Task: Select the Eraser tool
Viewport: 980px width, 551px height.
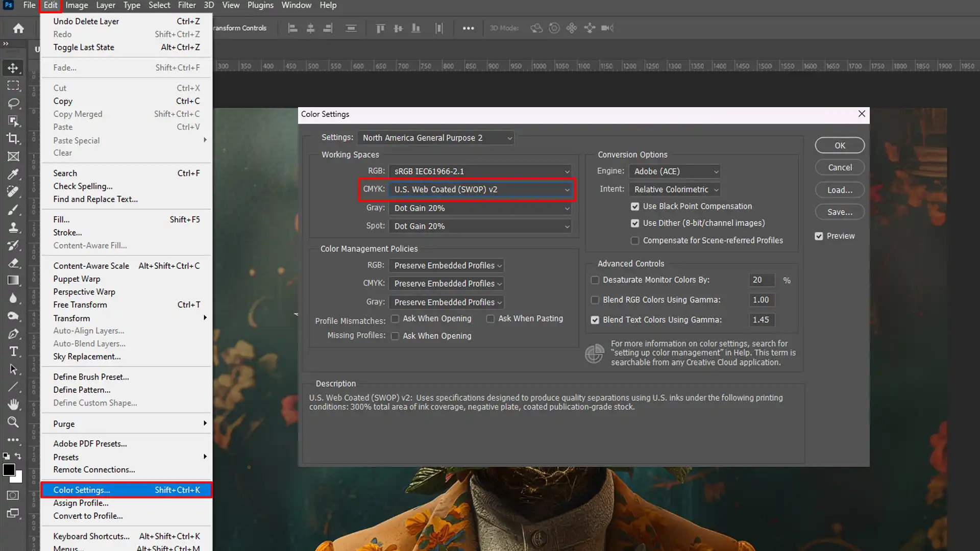Action: tap(13, 263)
